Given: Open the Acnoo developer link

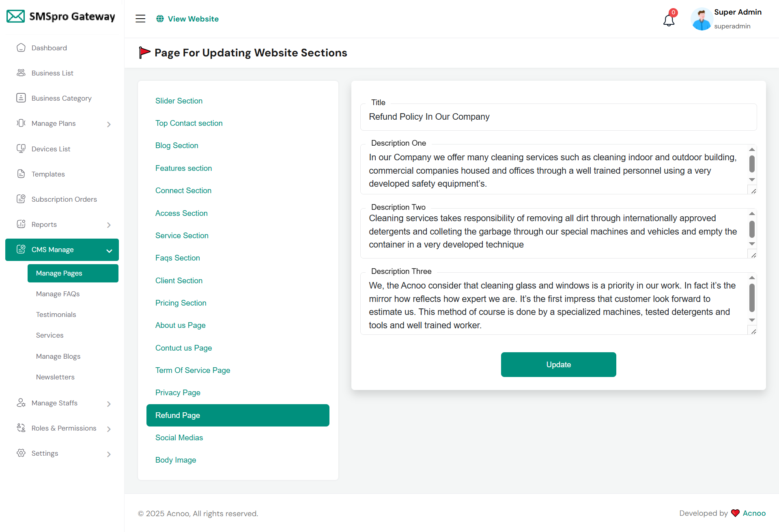Looking at the screenshot, I should (x=754, y=513).
